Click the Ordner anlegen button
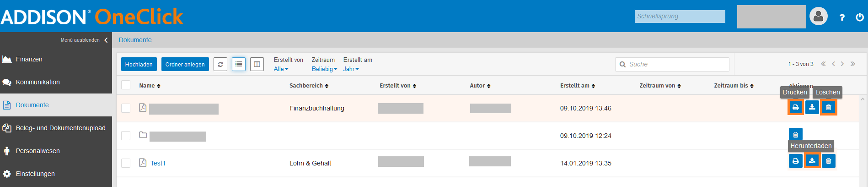 pos(185,64)
